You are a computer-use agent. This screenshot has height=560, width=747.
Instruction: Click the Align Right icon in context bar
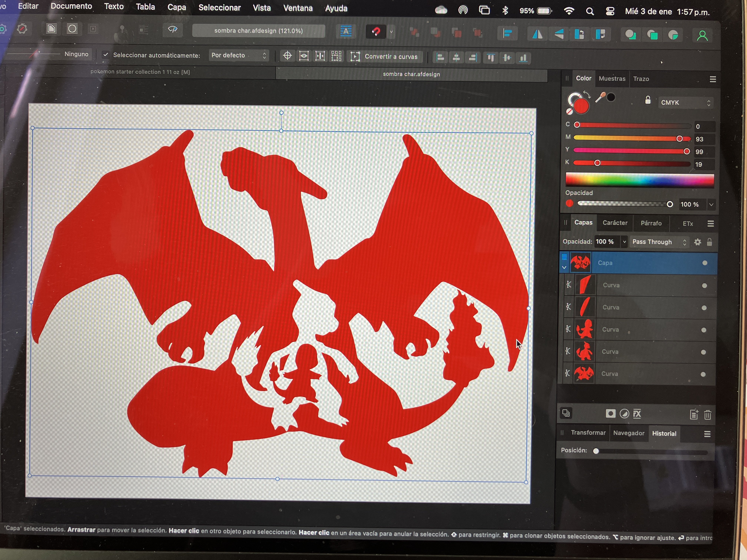[472, 58]
